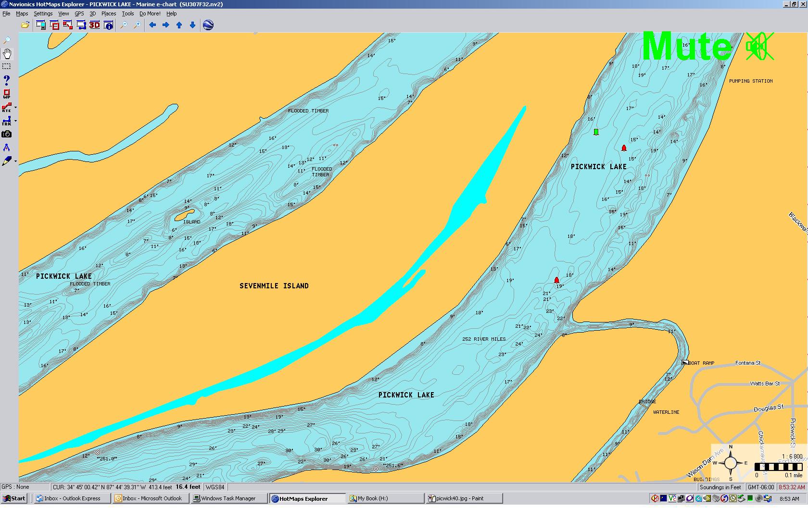Click the open folder icon
Image resolution: width=808 pixels, height=532 pixels.
pos(25,25)
